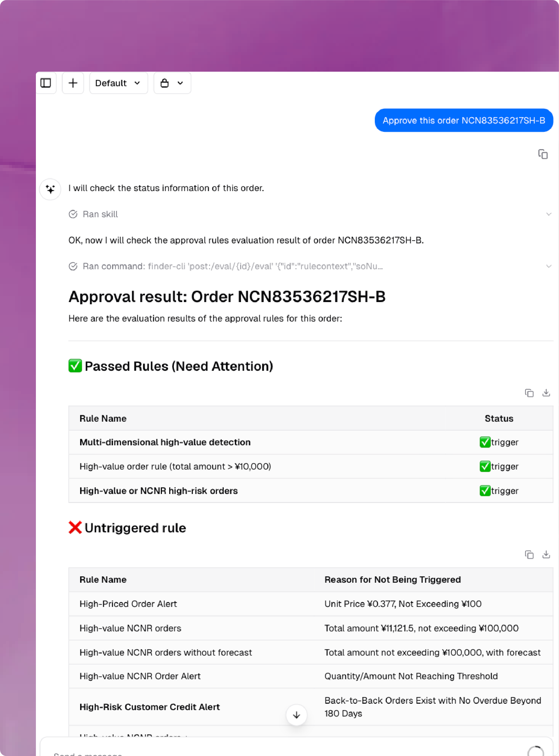Click the sparkle assistant avatar icon

[x=50, y=189]
